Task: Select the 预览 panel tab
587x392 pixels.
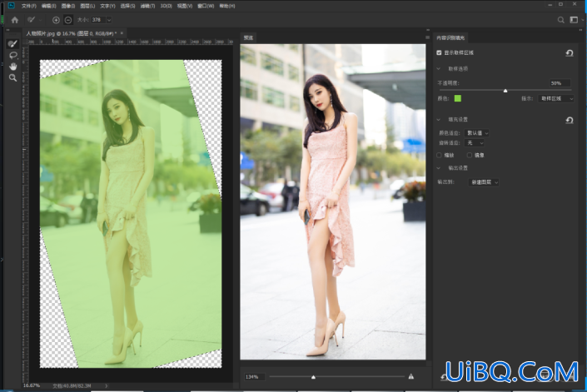Action: click(x=248, y=37)
